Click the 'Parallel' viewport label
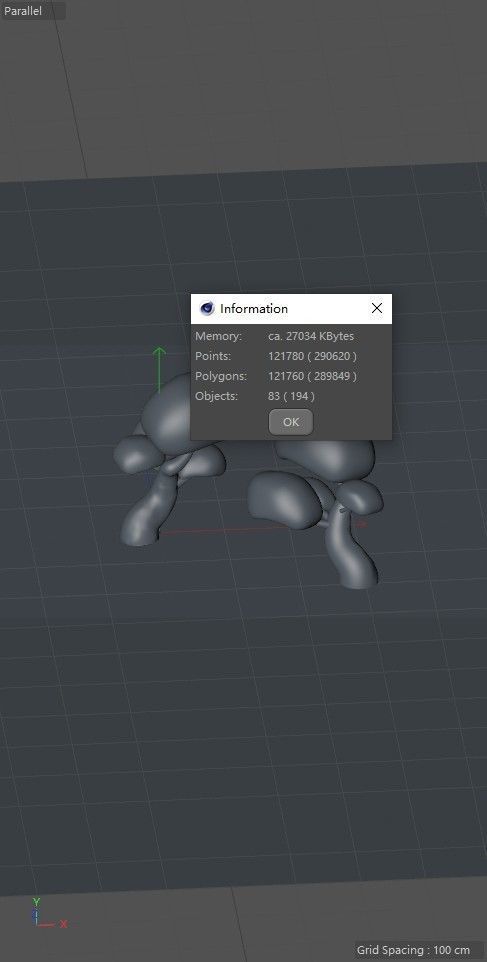This screenshot has width=487, height=962. coord(23,11)
